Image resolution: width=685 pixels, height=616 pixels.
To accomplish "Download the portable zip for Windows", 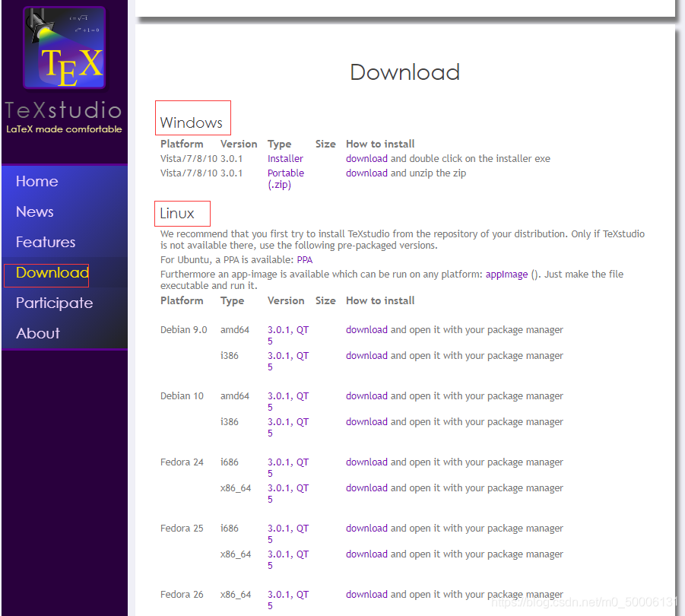I will point(366,173).
